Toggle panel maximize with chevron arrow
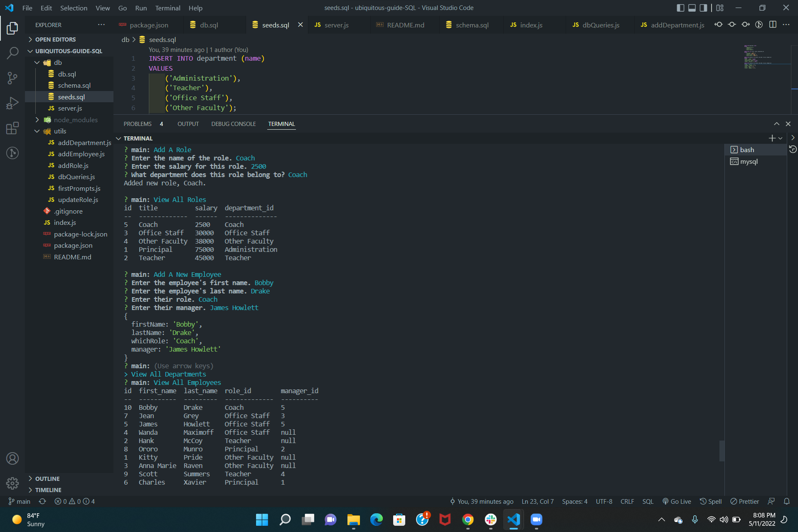 click(x=776, y=123)
